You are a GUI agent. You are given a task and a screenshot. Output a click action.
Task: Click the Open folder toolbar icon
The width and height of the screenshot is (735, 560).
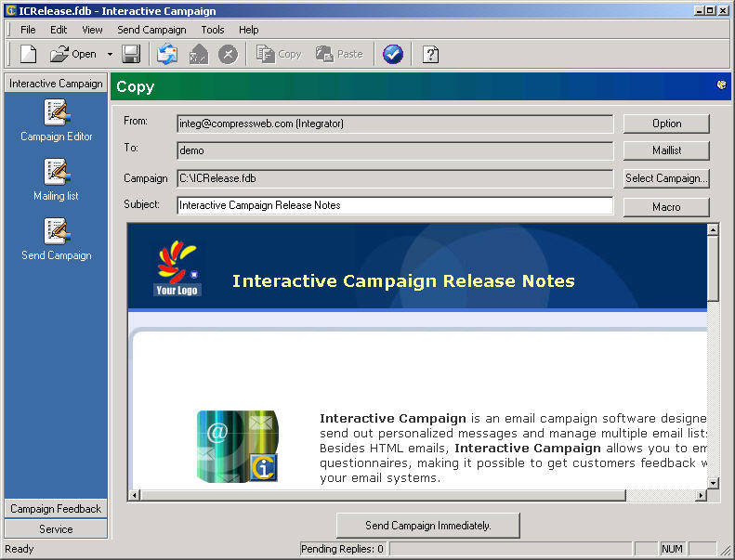point(59,54)
